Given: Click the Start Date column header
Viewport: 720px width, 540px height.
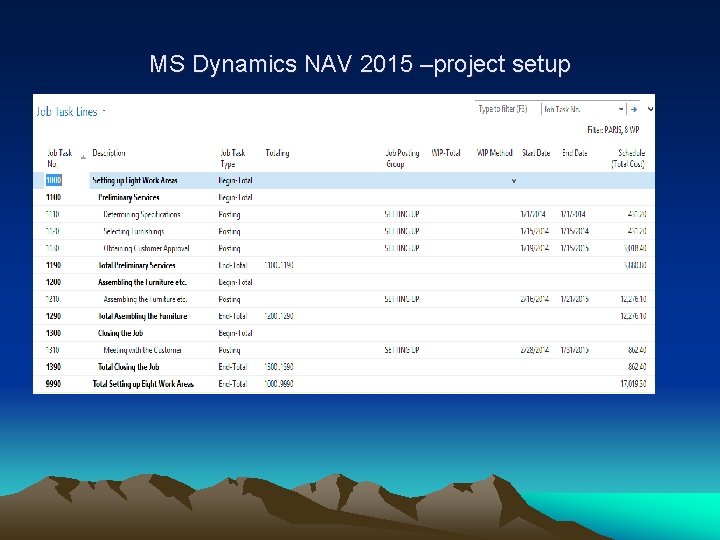Looking at the screenshot, I should click(x=536, y=153).
